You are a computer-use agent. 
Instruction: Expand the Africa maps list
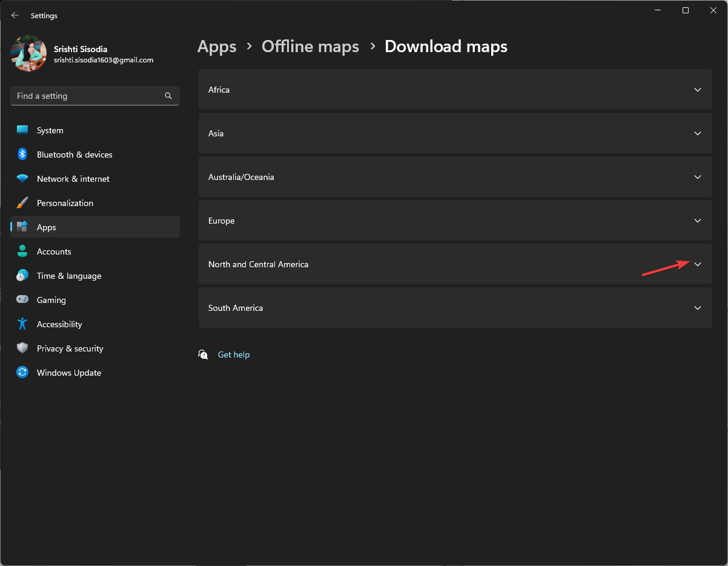(x=697, y=90)
